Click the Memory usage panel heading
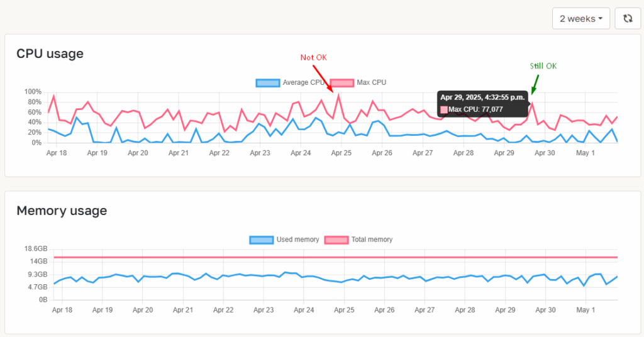The height and width of the screenshot is (337, 644). pyautogui.click(x=62, y=211)
